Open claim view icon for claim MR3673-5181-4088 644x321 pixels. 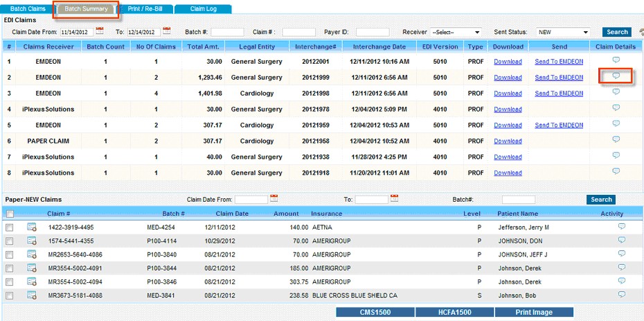coord(32,295)
